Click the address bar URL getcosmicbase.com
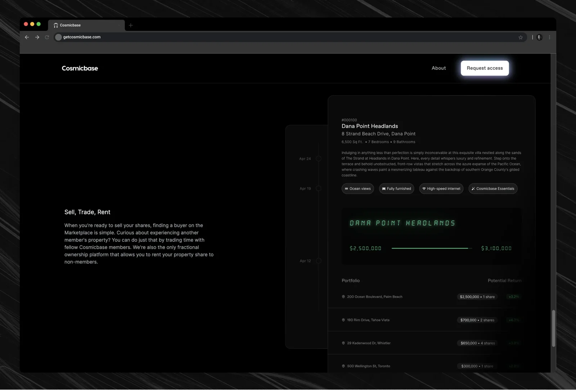The image size is (576, 392). coord(82,37)
